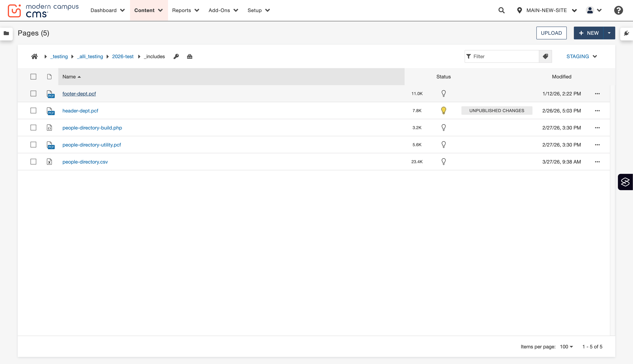Click the yellow lightbulb for header-dept.pcf

tap(443, 111)
